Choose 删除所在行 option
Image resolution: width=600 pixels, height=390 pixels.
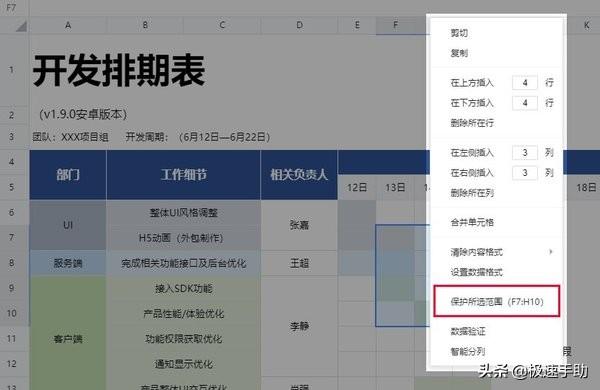(x=472, y=123)
